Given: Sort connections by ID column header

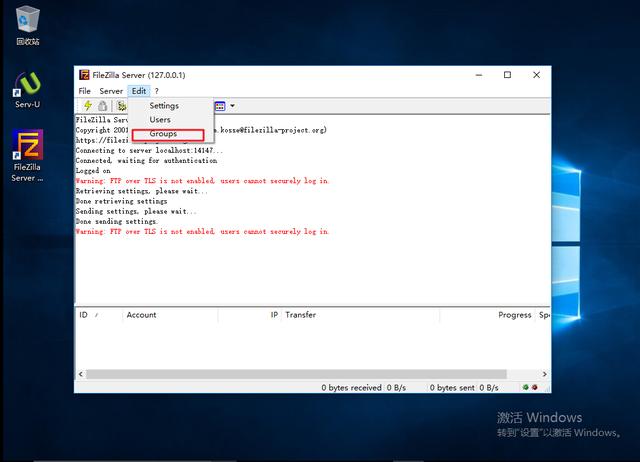Looking at the screenshot, I should coord(99,315).
